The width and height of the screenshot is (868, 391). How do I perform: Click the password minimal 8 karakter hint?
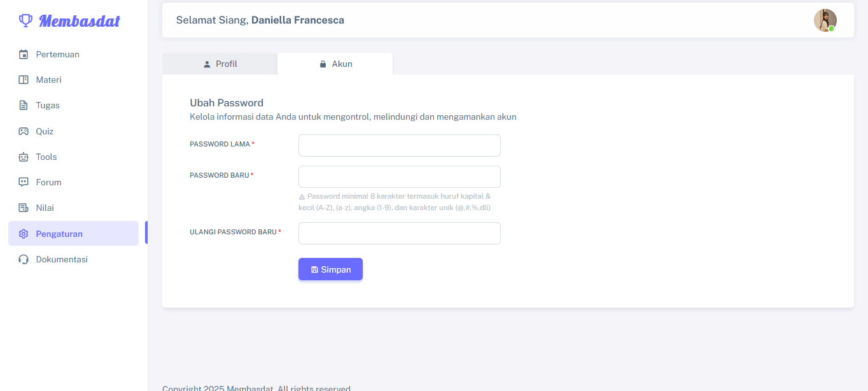tap(395, 202)
